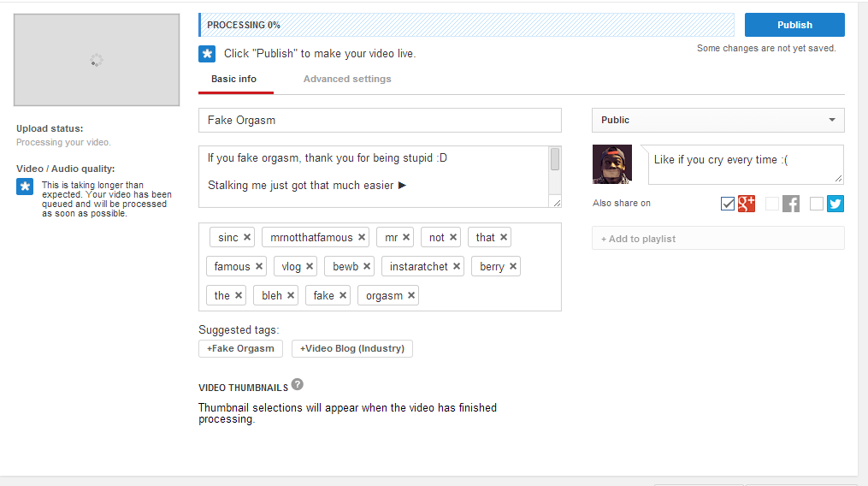The width and height of the screenshot is (868, 486).
Task: Click the "Some changes are not yet saved." text
Action: coord(766,48)
